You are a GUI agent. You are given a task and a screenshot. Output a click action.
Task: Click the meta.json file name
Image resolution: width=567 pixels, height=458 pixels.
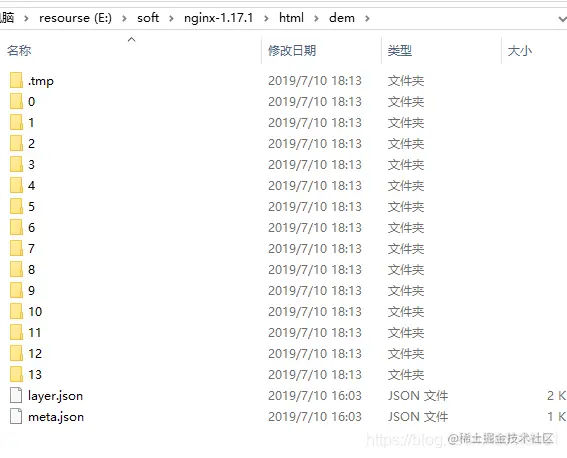[56, 417]
